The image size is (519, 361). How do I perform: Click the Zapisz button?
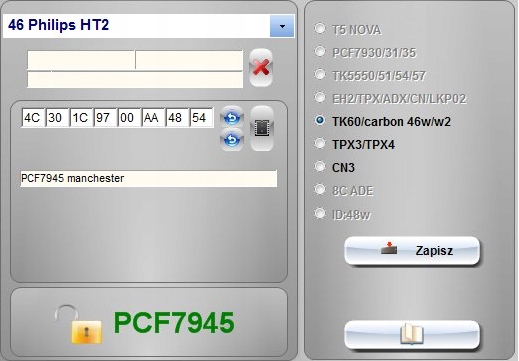412,251
